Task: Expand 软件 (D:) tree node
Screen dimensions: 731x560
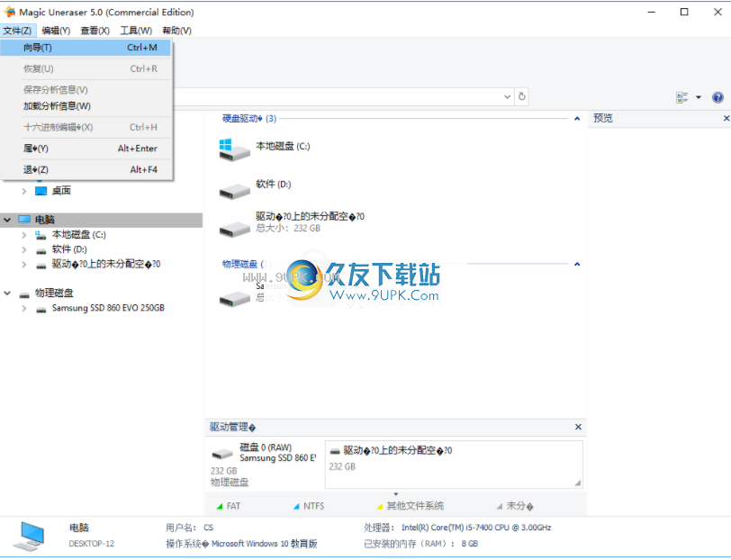Action: point(23,250)
